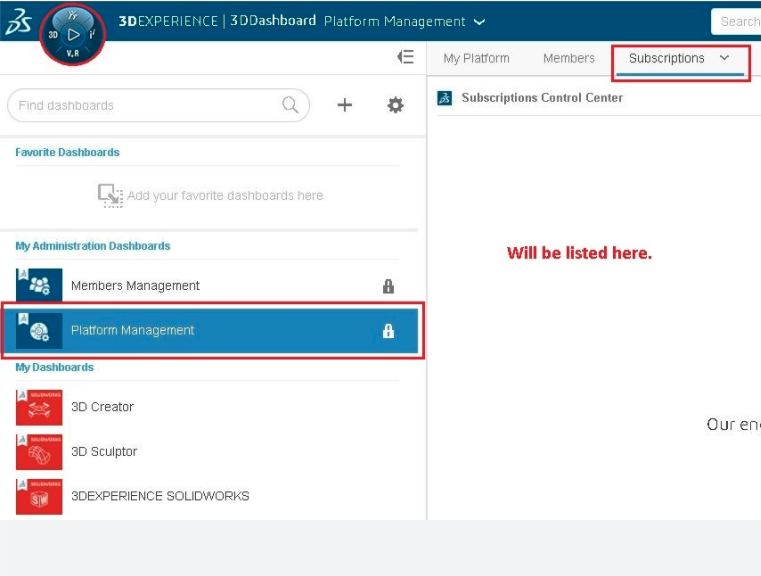
Task: Click the 3D Sculptor red thumbnail
Action: pos(39,452)
